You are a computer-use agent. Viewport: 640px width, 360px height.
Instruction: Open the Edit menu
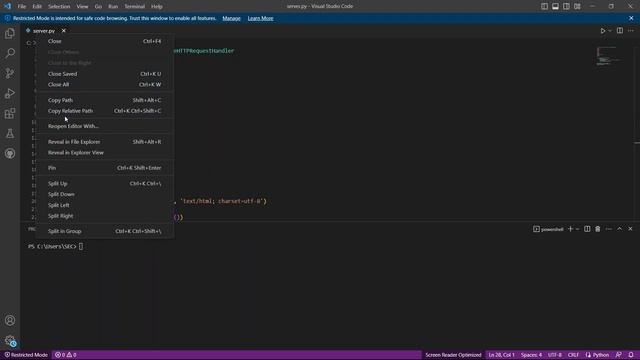(x=37, y=7)
